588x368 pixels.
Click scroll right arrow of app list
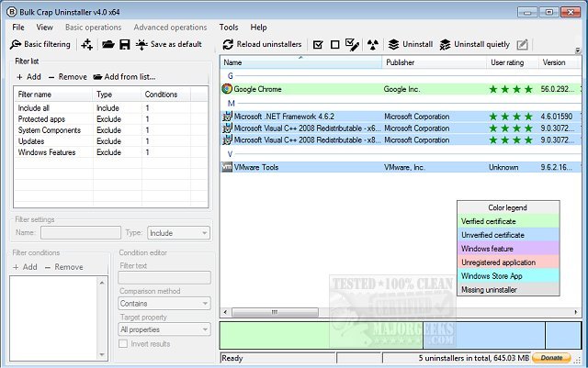(x=576, y=312)
